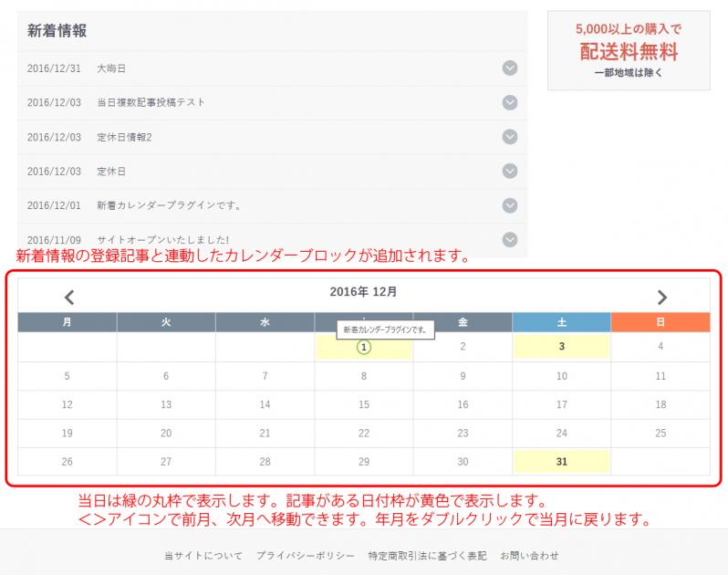Expand the 定休日情報2 news entry
The width and height of the screenshot is (728, 575).
click(510, 137)
